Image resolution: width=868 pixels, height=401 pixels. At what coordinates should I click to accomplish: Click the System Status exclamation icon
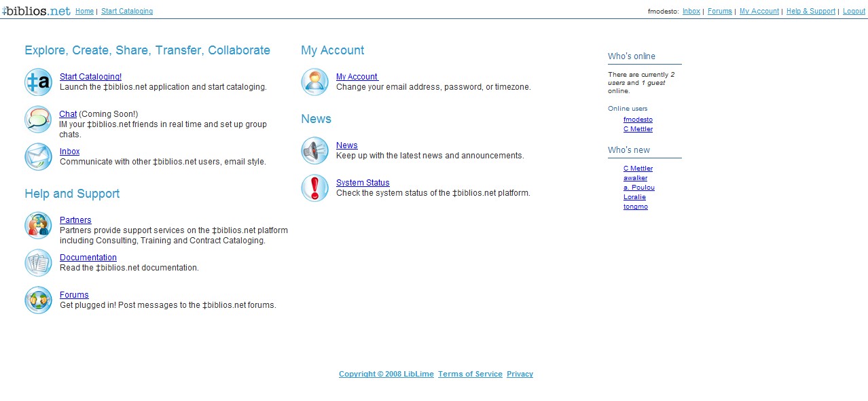314,188
